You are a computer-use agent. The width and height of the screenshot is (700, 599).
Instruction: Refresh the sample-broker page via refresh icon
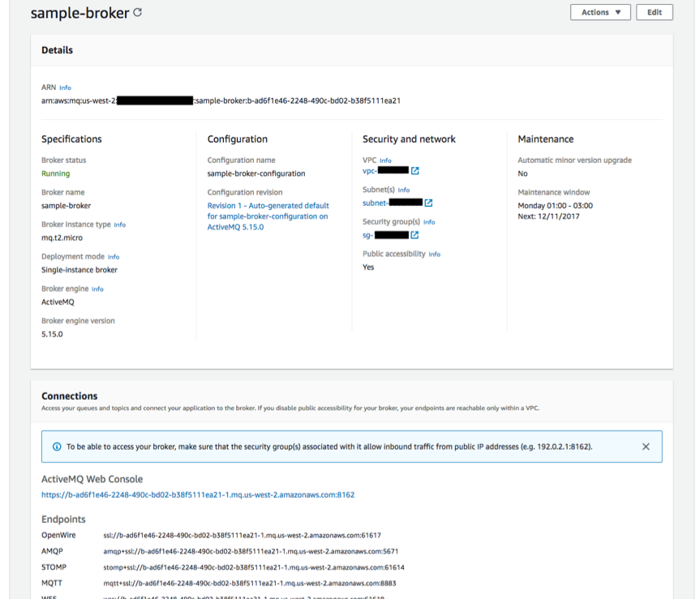(x=138, y=12)
